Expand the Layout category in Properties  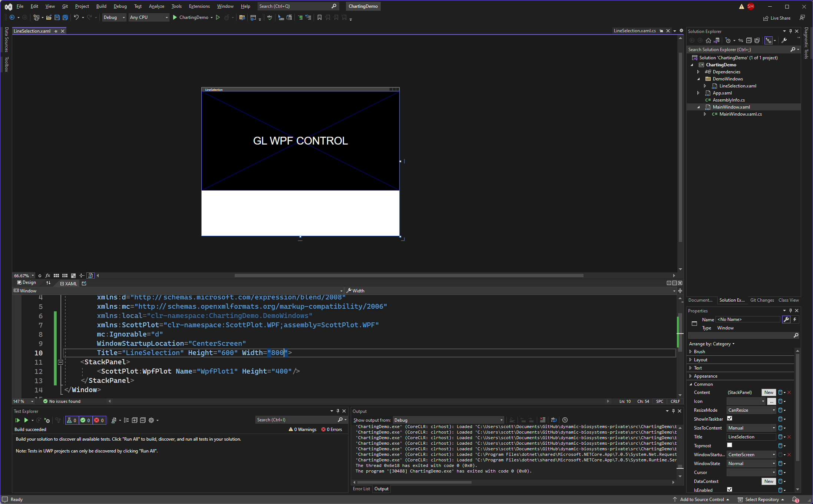pyautogui.click(x=691, y=360)
